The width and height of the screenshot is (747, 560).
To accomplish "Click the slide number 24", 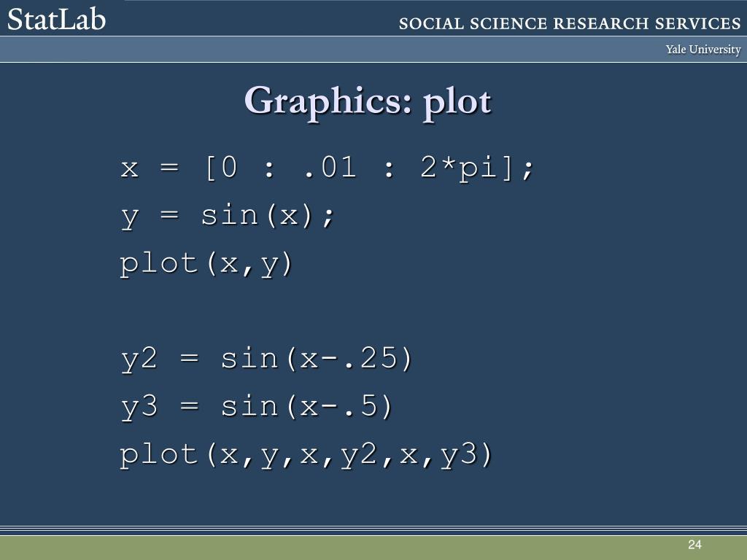I will [x=694, y=545].
